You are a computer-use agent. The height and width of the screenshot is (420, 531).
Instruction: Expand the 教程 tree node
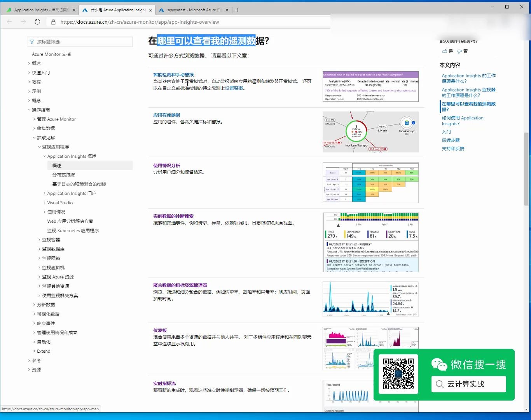[29, 82]
